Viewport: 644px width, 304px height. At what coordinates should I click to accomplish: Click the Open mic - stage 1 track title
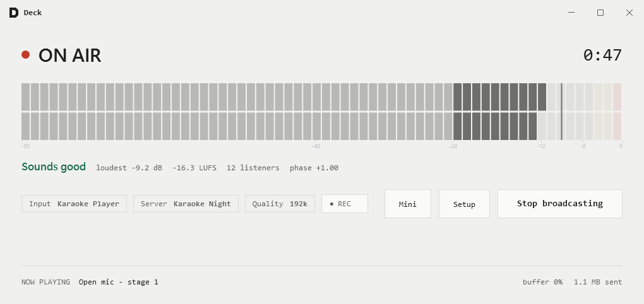pos(118,282)
